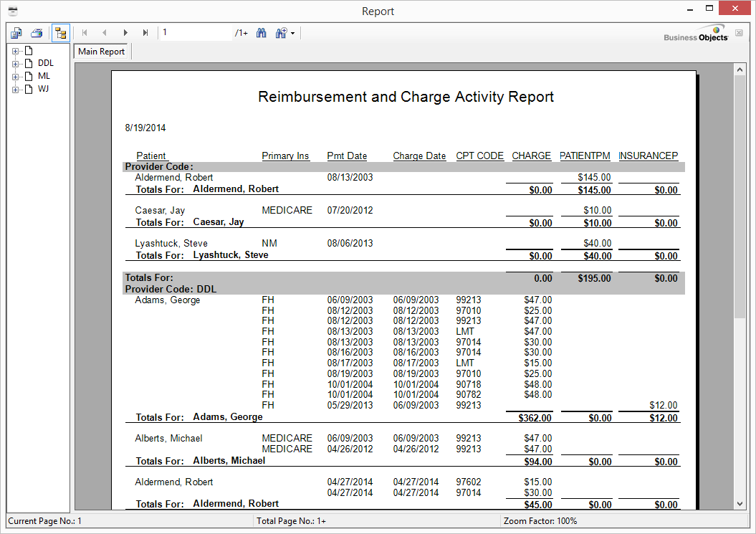This screenshot has height=534, width=756.
Task: Go to next page arrow
Action: point(125,33)
